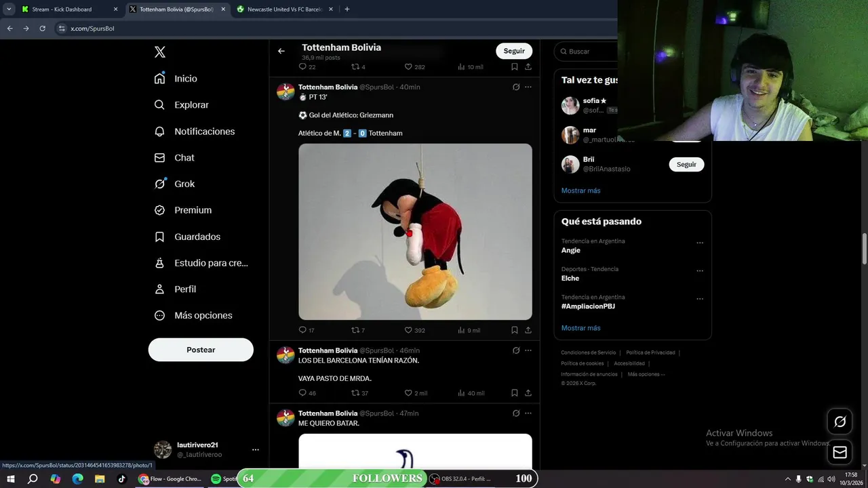Screen dimensions: 868x488
Task: View stats of the Griezmann goal post
Action: point(469,330)
